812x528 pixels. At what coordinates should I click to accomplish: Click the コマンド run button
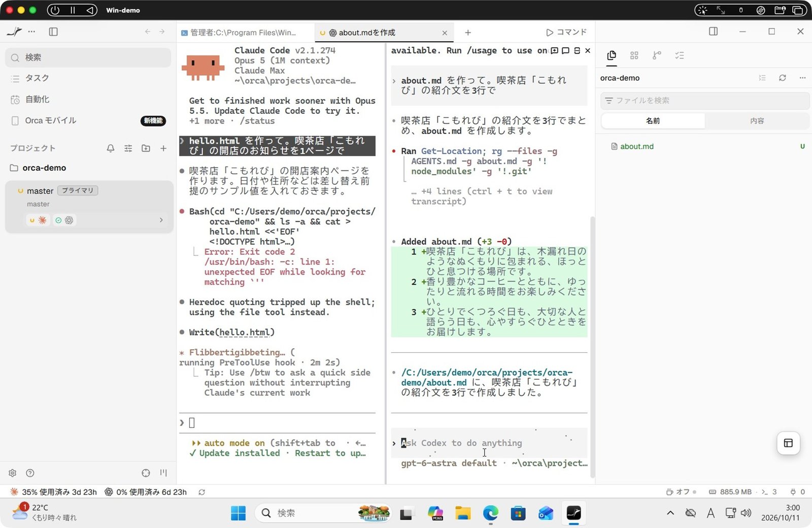(x=566, y=32)
